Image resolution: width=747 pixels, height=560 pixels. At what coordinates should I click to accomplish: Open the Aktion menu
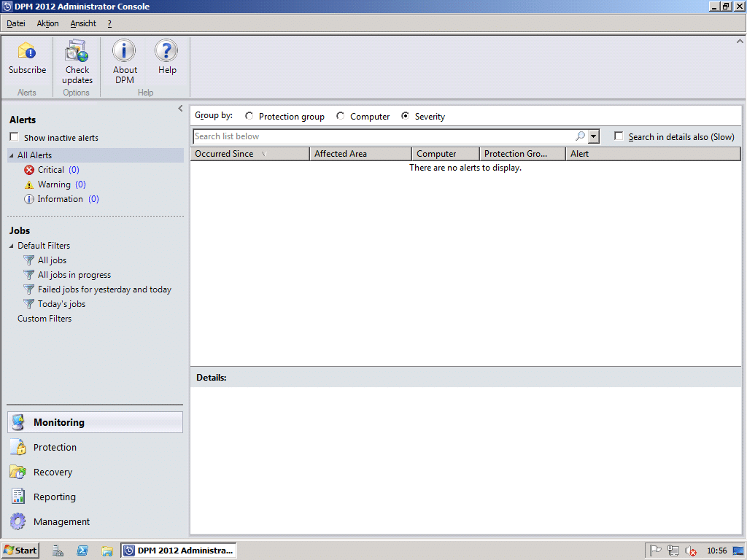pyautogui.click(x=47, y=23)
